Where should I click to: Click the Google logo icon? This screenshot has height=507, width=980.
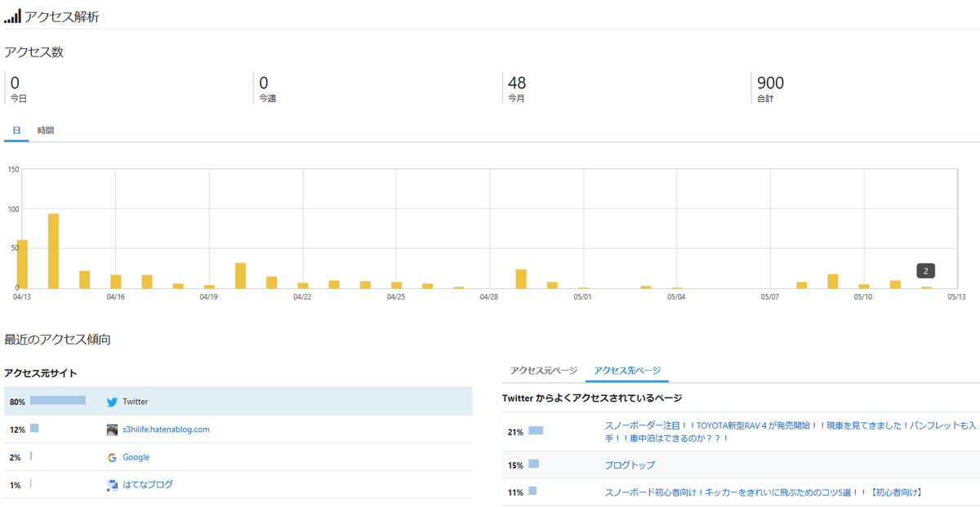pos(112,457)
